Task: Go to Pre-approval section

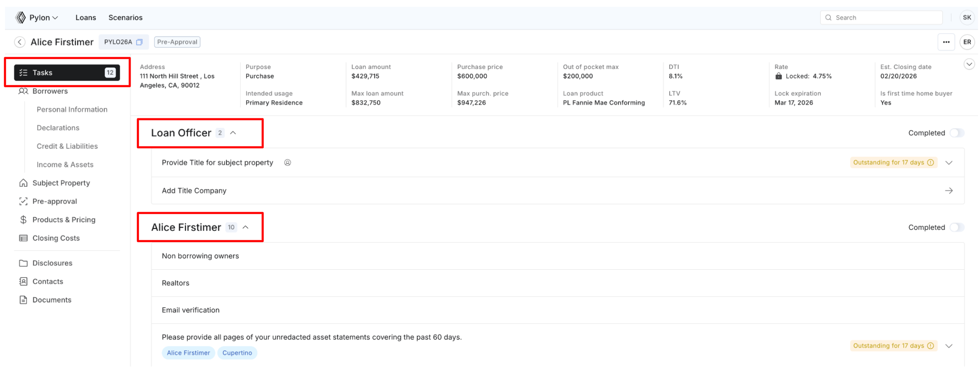Action: (54, 201)
